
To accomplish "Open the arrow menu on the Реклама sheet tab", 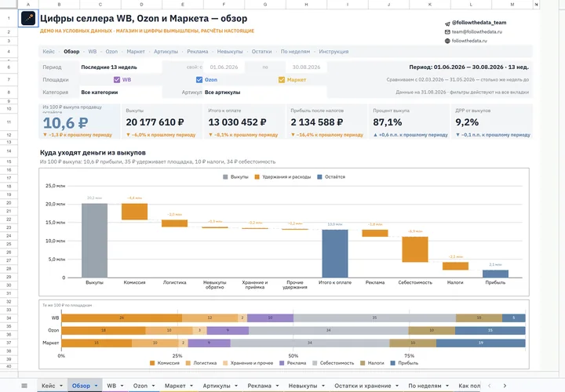I will pos(277,386).
